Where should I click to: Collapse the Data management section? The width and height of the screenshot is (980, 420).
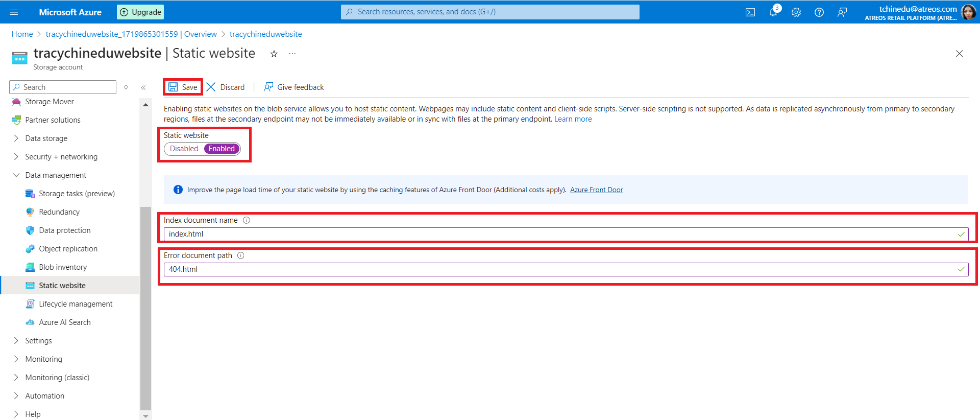(x=16, y=175)
